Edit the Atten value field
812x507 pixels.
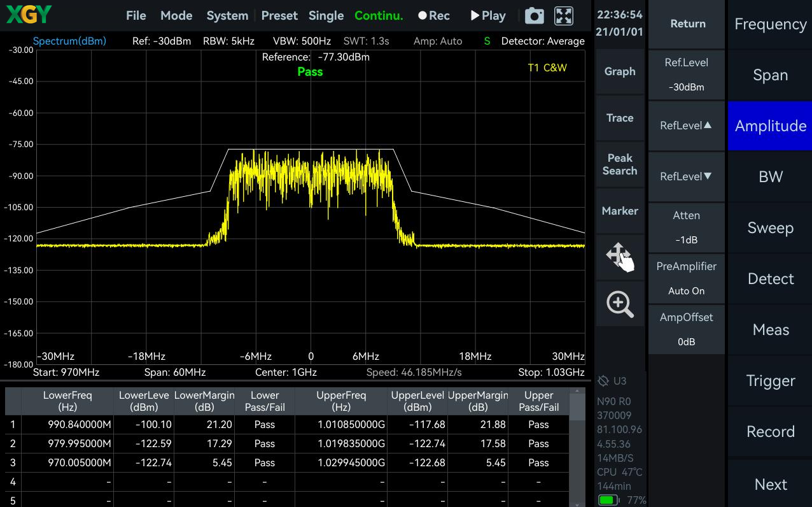coord(687,227)
